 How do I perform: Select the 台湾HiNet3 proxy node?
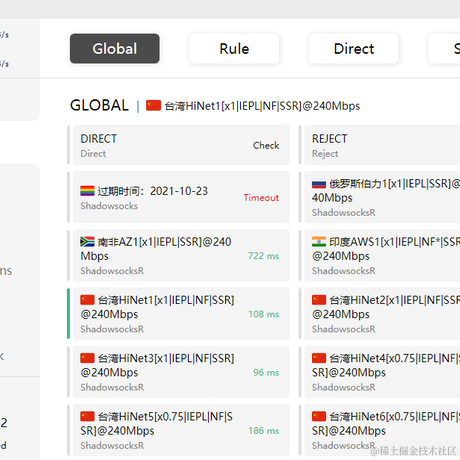(181, 372)
